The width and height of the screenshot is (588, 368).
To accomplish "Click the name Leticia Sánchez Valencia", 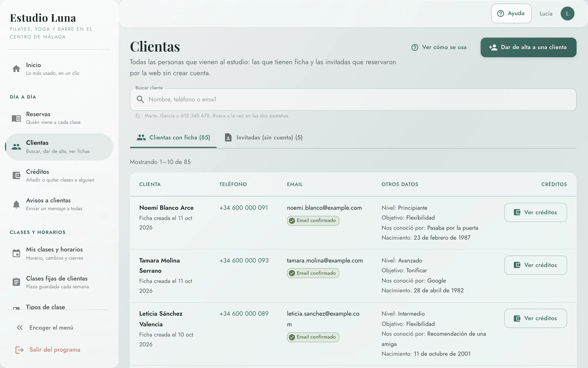I will [x=161, y=319].
